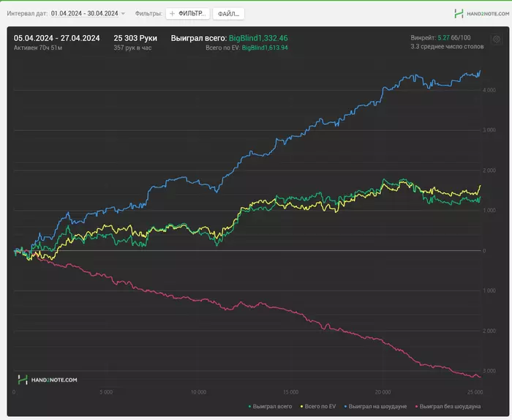Click the total won BigBlind 1,332.46 value
Image resolution: width=512 pixels, height=420 pixels.
(258, 37)
